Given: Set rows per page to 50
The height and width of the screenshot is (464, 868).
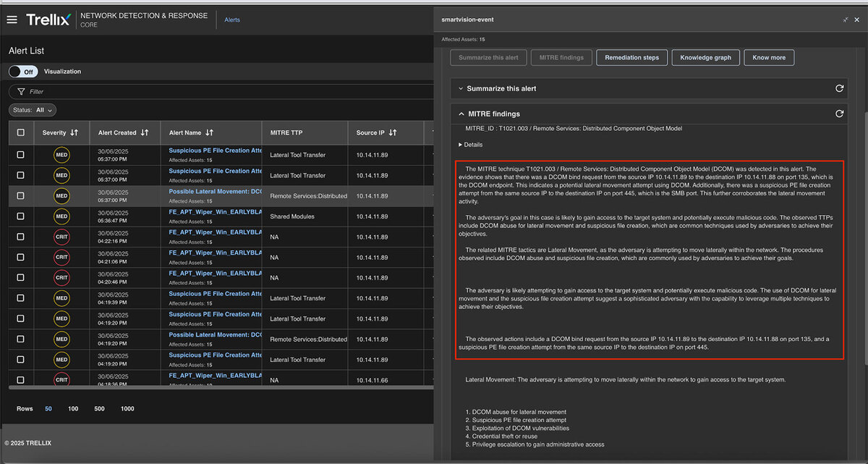Looking at the screenshot, I should [49, 409].
